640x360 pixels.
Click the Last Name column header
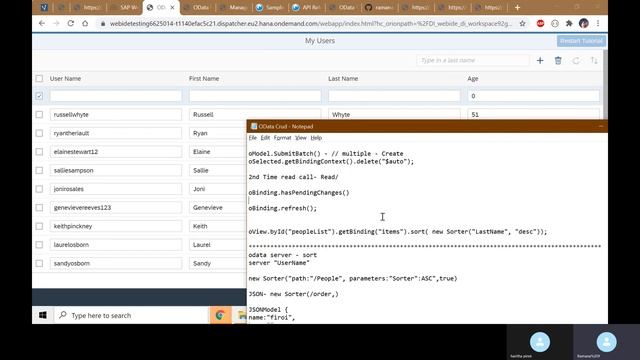point(343,78)
